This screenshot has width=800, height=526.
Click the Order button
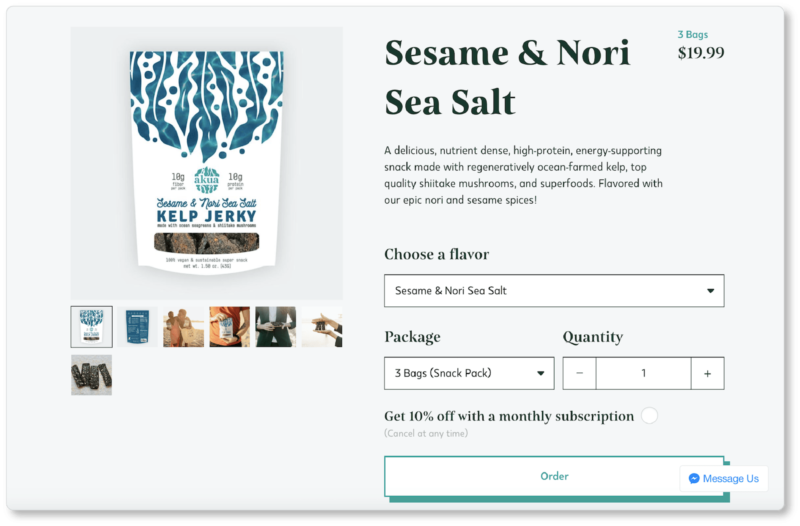(554, 476)
